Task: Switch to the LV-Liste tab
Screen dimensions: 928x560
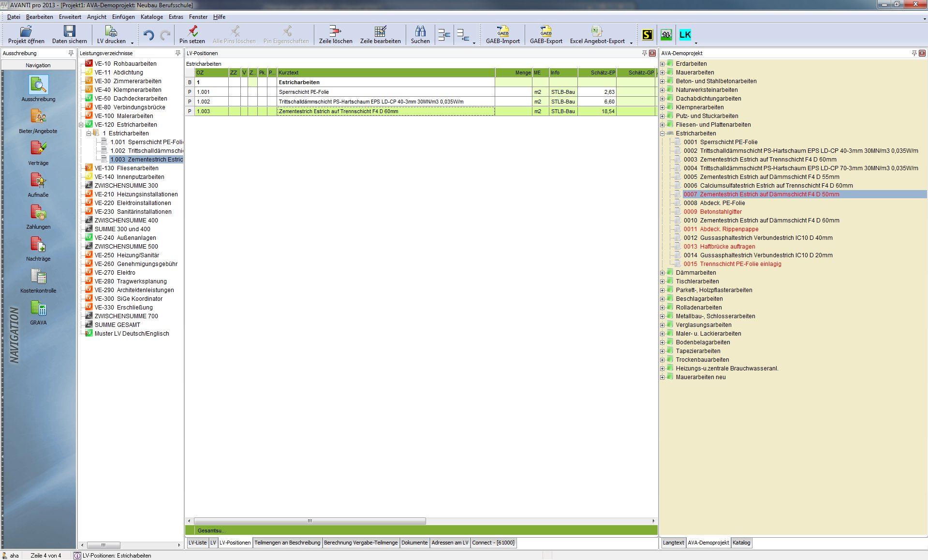Action: point(197,543)
